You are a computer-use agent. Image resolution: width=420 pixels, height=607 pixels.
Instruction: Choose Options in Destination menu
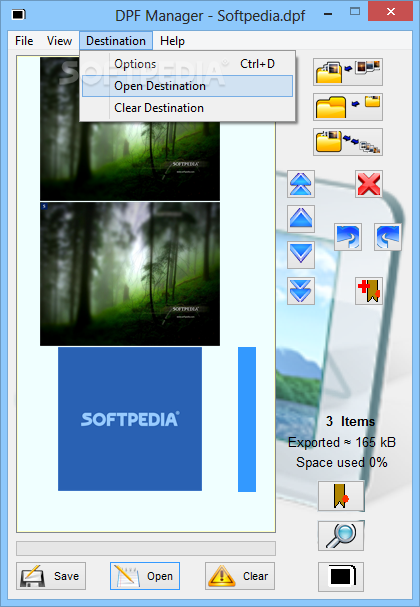(x=188, y=64)
